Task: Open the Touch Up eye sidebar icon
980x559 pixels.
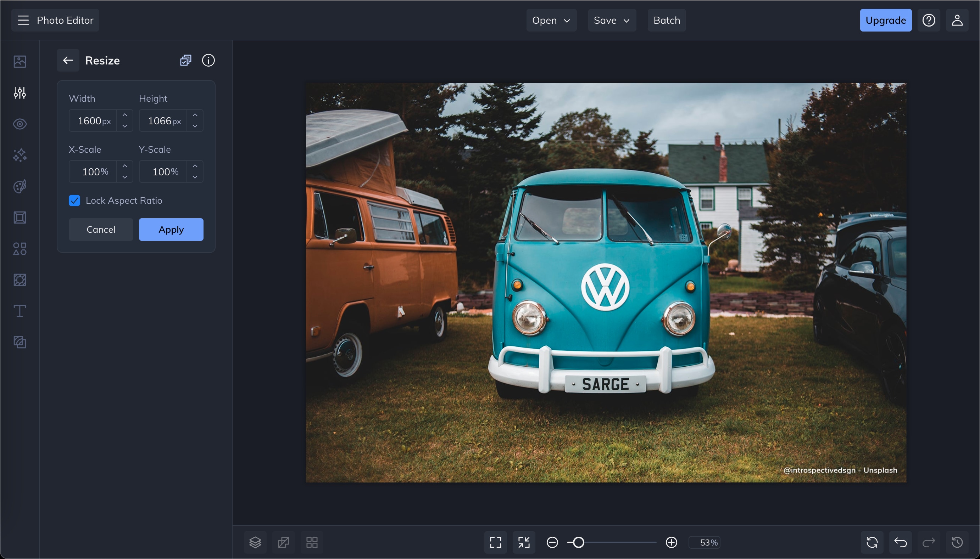Action: (x=20, y=124)
